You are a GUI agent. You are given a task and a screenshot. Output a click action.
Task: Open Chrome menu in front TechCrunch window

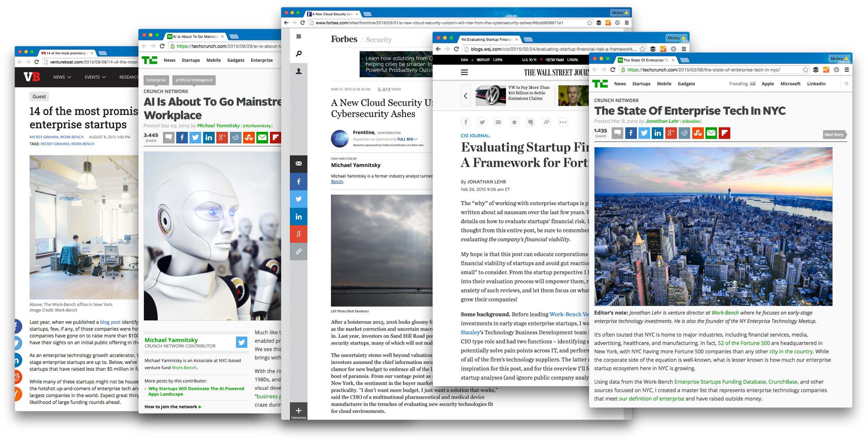[x=847, y=70]
